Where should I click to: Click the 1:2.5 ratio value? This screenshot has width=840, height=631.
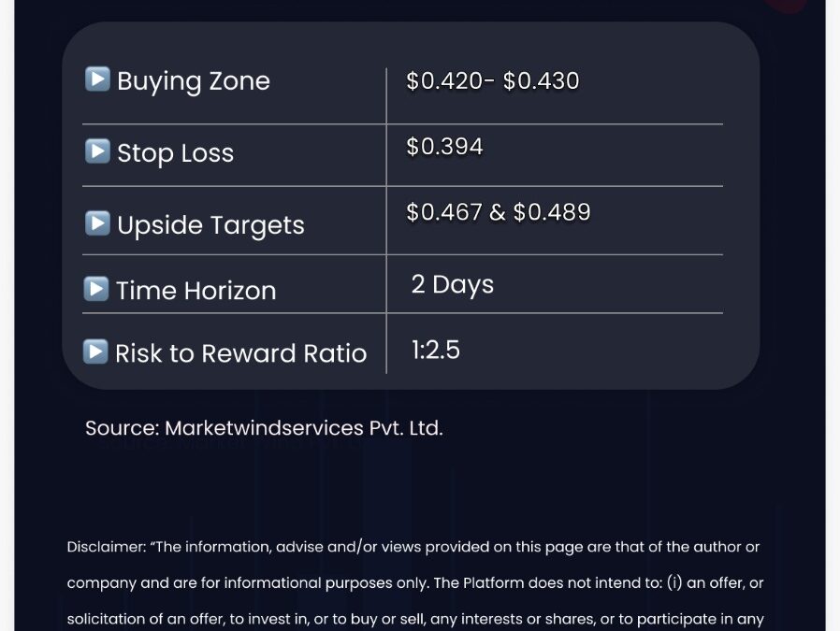[436, 350]
